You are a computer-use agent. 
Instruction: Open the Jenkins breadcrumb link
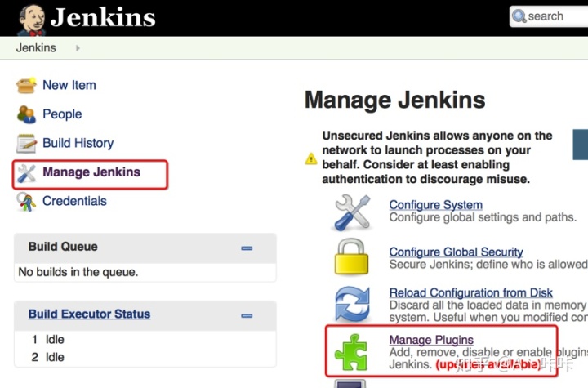(36, 48)
